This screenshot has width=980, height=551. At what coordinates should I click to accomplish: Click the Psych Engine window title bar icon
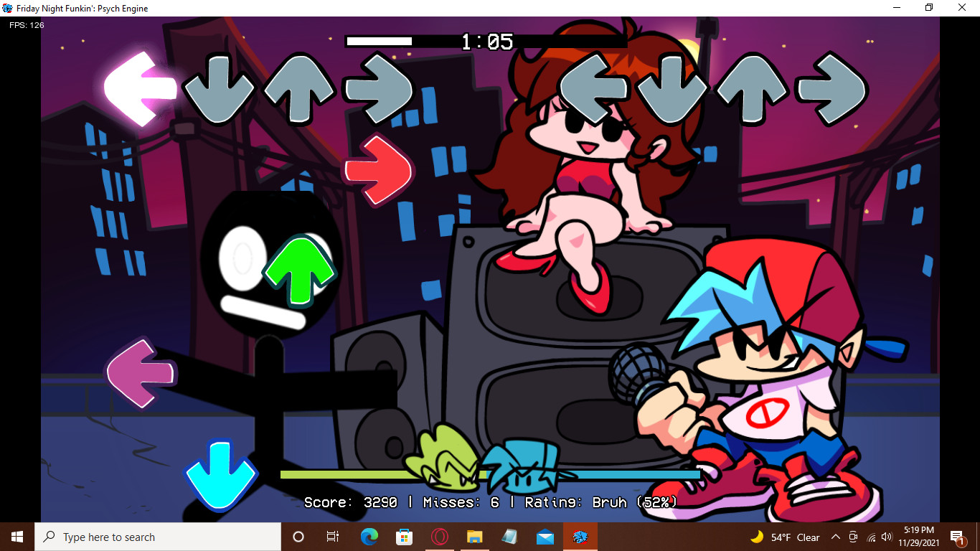(7, 8)
